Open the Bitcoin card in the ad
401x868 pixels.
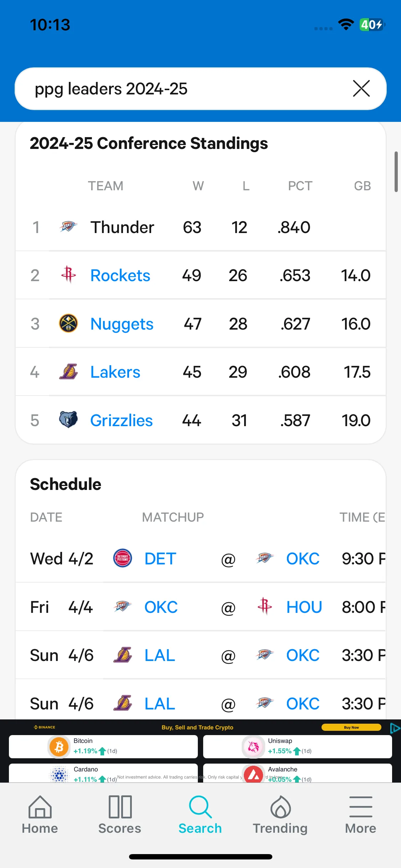(103, 746)
